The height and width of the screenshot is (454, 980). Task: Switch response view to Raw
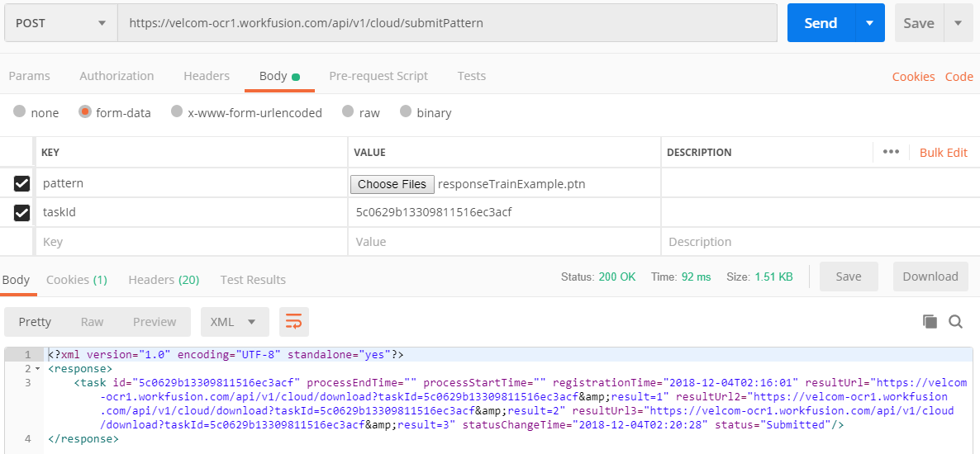click(92, 322)
